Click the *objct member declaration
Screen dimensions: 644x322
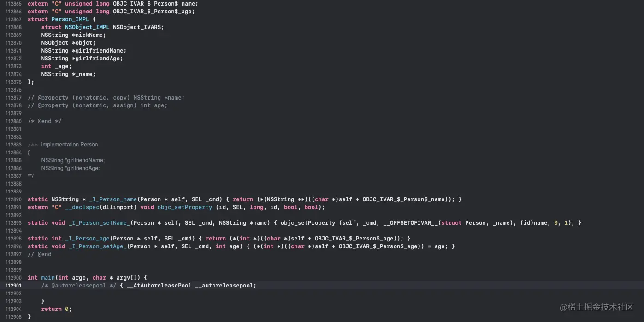(83, 43)
